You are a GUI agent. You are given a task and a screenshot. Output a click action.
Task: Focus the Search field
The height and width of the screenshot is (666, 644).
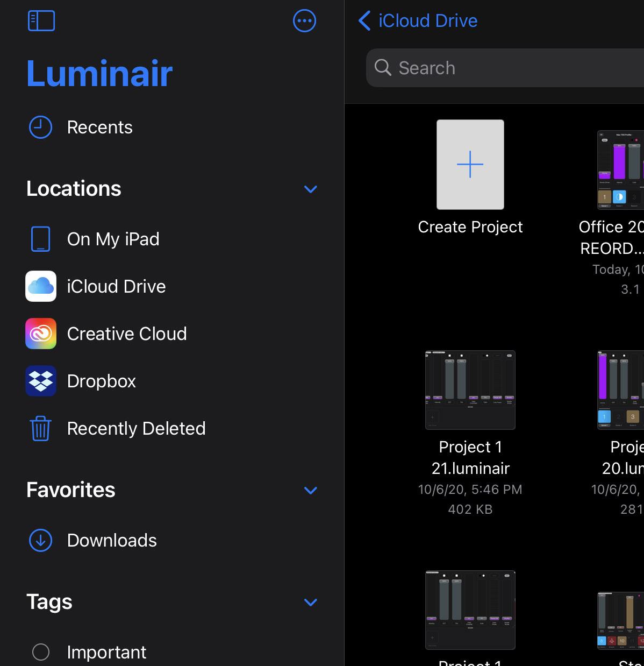pos(505,68)
